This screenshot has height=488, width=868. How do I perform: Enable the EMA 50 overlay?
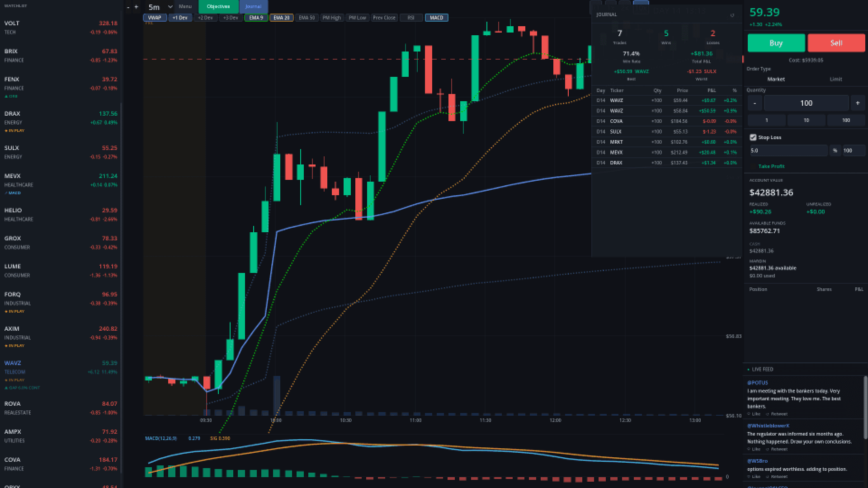(x=307, y=18)
